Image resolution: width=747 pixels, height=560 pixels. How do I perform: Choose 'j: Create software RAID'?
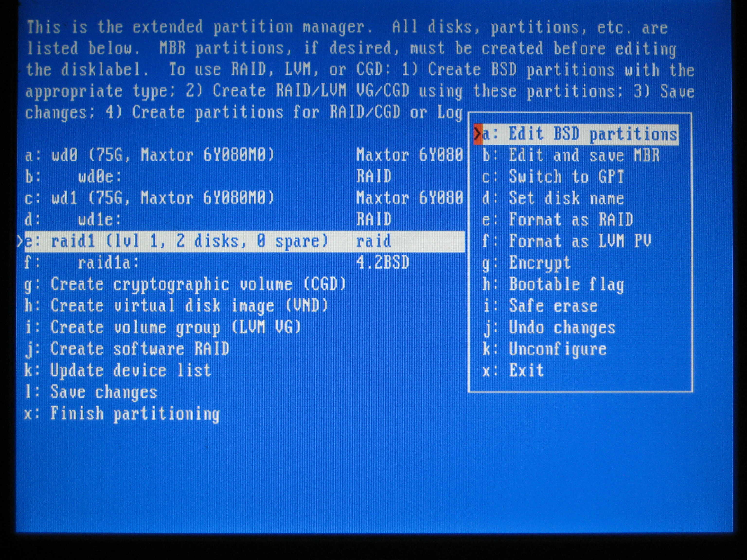(127, 349)
